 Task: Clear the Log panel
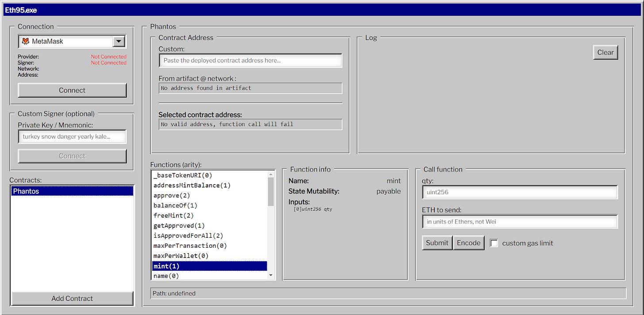606,52
